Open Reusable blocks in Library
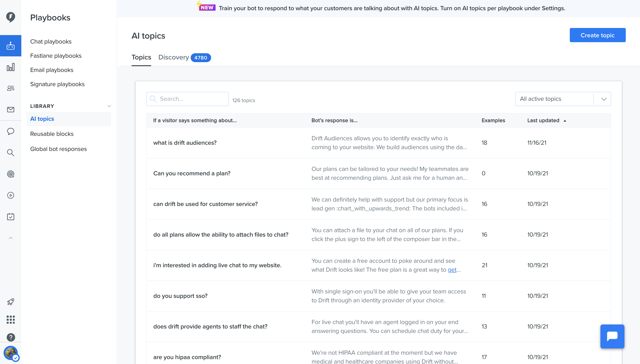Viewport: 640px width, 364px height. (52, 134)
